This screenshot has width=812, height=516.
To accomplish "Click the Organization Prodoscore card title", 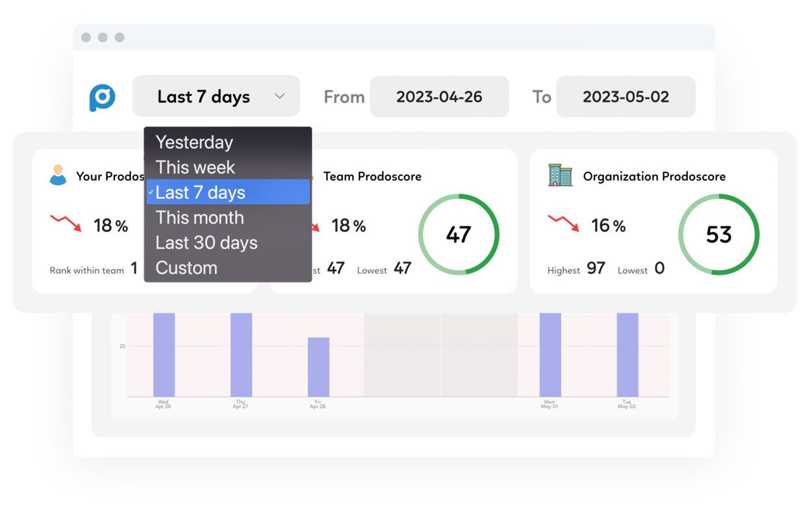I will point(654,176).
